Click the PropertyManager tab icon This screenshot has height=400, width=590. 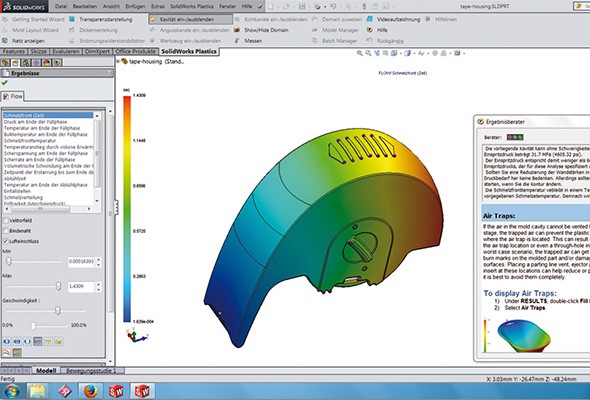[x=15, y=62]
